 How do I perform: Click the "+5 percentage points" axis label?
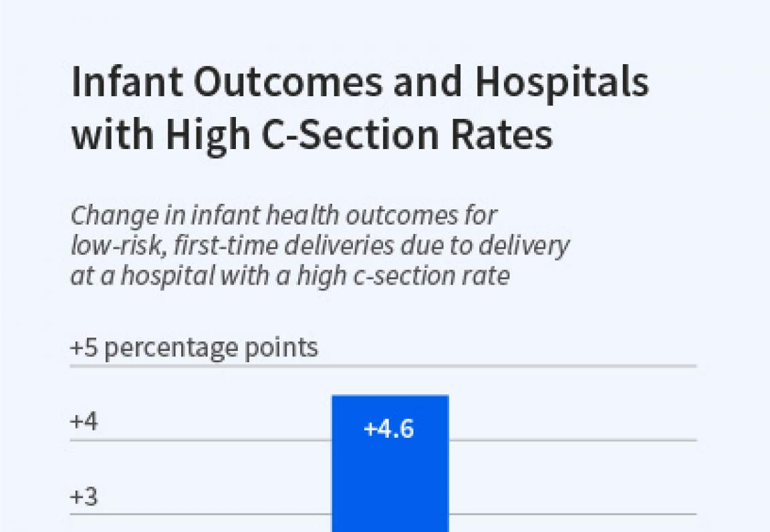coord(194,348)
